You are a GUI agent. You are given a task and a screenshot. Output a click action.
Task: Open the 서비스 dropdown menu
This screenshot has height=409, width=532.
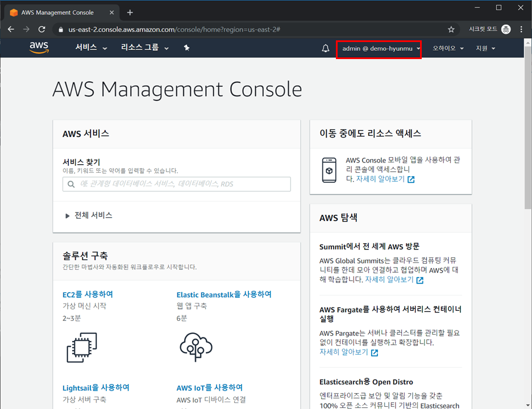[91, 48]
